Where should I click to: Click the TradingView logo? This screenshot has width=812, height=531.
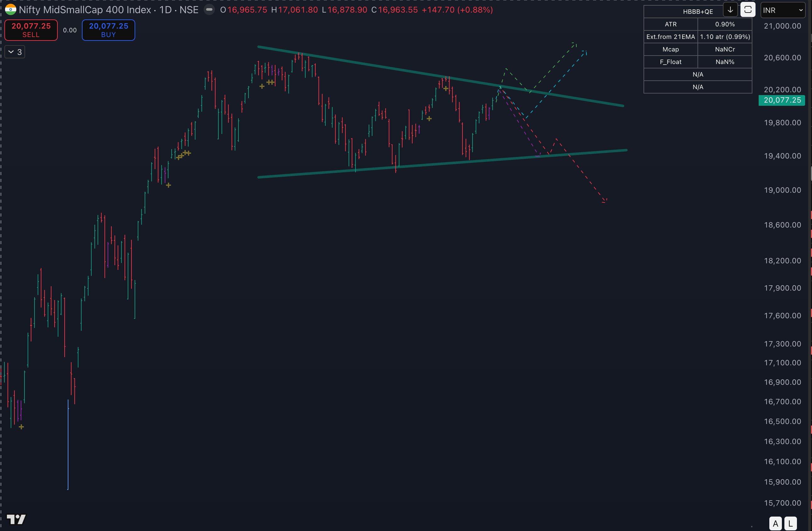coord(16,519)
